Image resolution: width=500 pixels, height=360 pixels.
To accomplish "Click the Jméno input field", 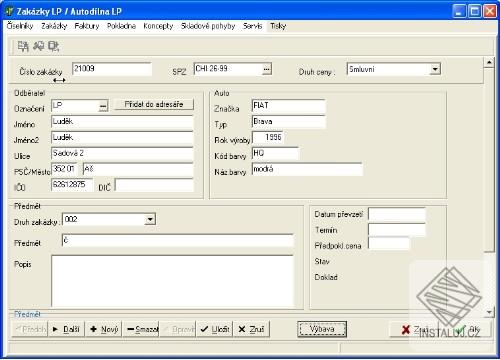I will [x=122, y=122].
